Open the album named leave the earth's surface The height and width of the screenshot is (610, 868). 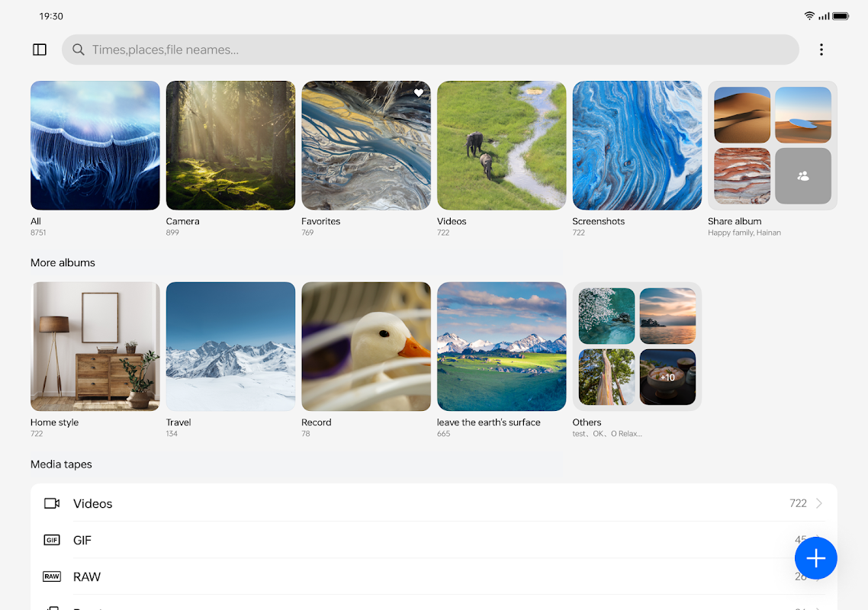coord(501,346)
